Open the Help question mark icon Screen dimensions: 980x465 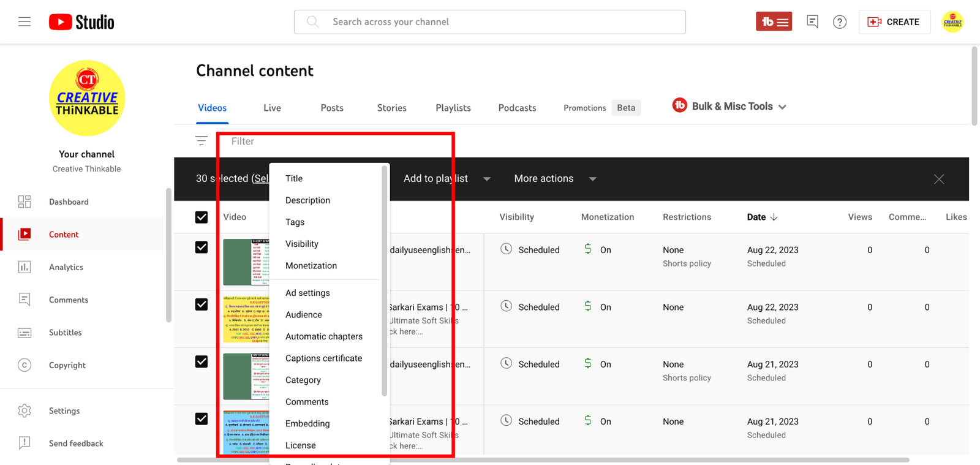click(840, 22)
